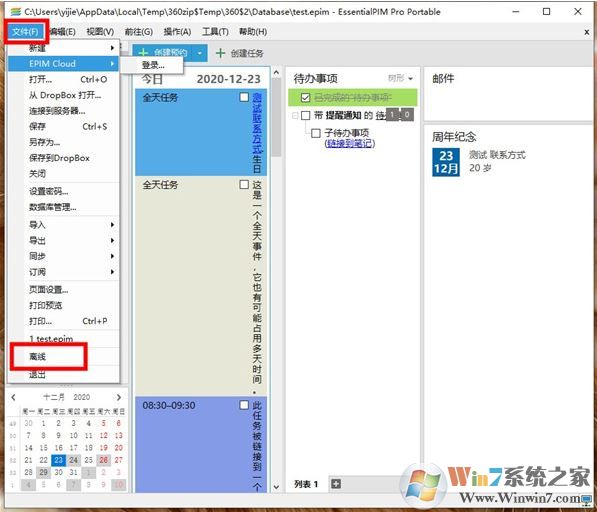This screenshot has height=512, width=597.
Task: Go to next month in mini calendar
Action: (119, 397)
